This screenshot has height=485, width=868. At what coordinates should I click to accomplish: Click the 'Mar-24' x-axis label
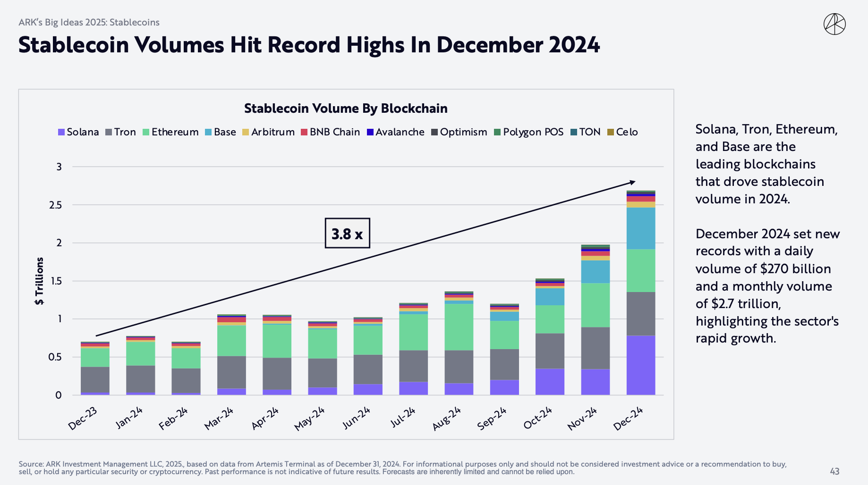219,418
